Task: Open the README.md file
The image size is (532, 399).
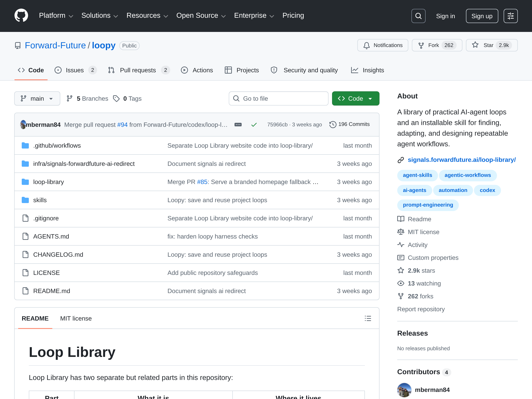Action: click(x=52, y=291)
